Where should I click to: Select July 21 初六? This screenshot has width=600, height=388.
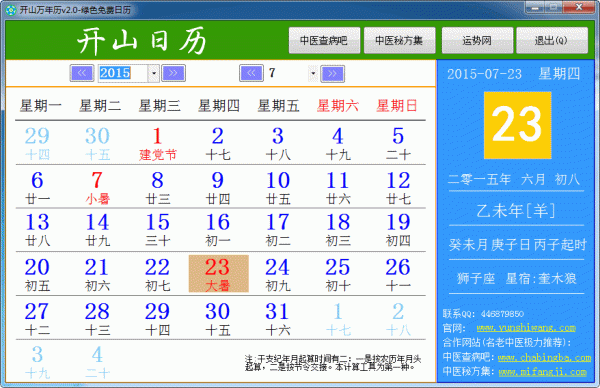pyautogui.click(x=97, y=274)
